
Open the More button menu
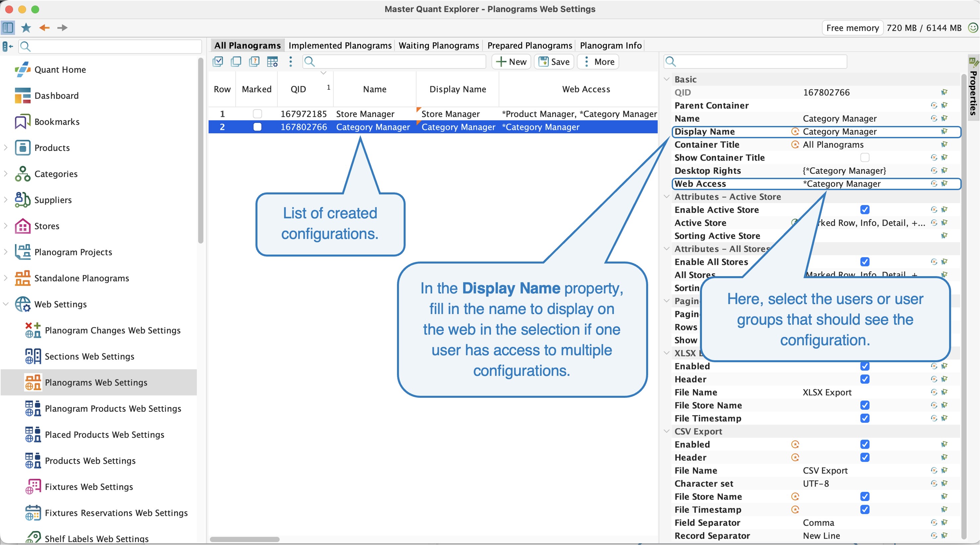point(598,62)
